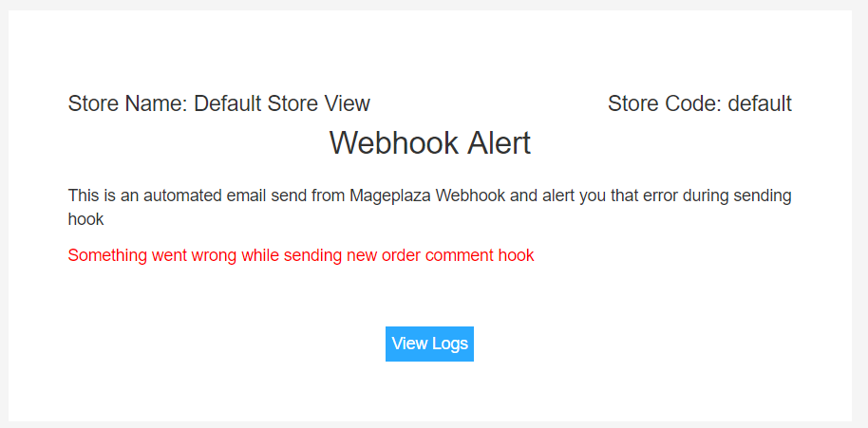The height and width of the screenshot is (428, 868).
Task: Click the Store Code: default text
Action: click(x=699, y=103)
